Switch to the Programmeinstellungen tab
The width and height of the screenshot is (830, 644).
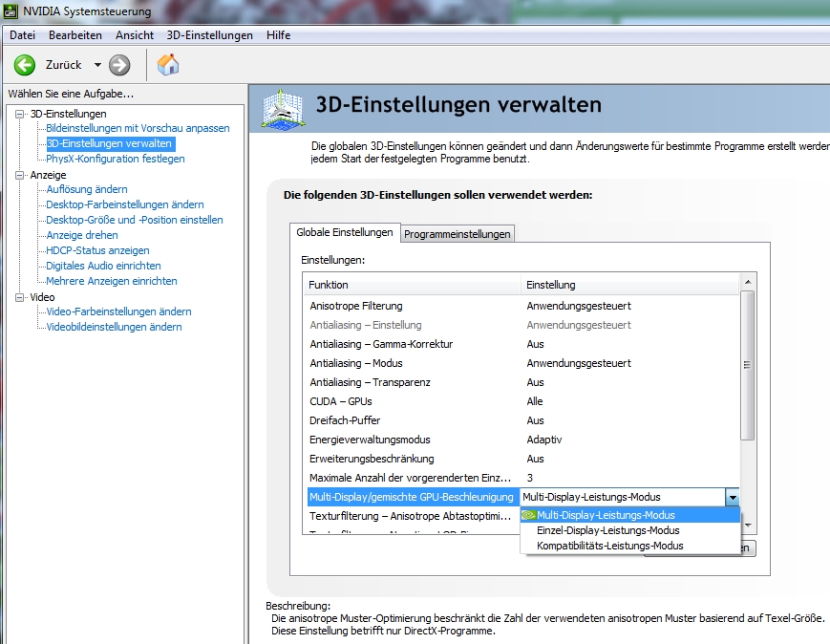(x=458, y=234)
